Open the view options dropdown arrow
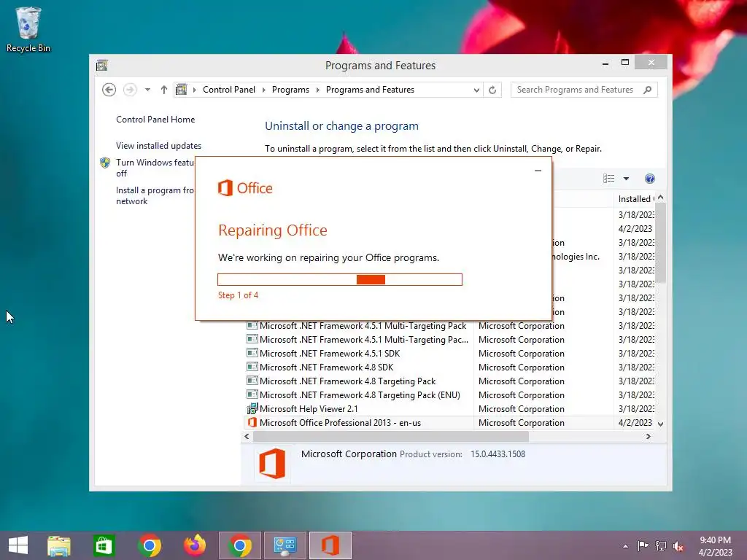 [x=626, y=179]
